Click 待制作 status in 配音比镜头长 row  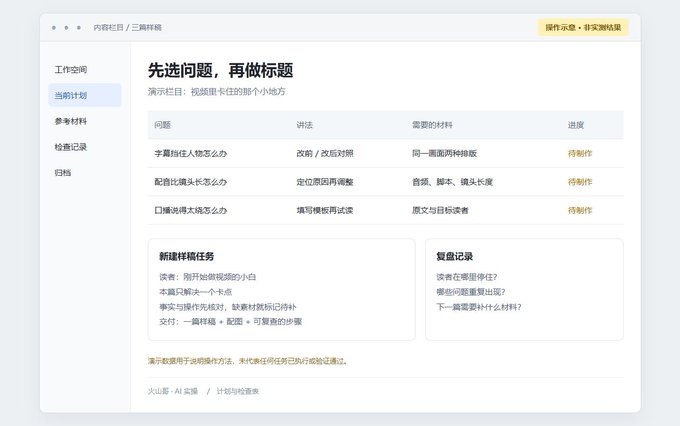(x=580, y=182)
